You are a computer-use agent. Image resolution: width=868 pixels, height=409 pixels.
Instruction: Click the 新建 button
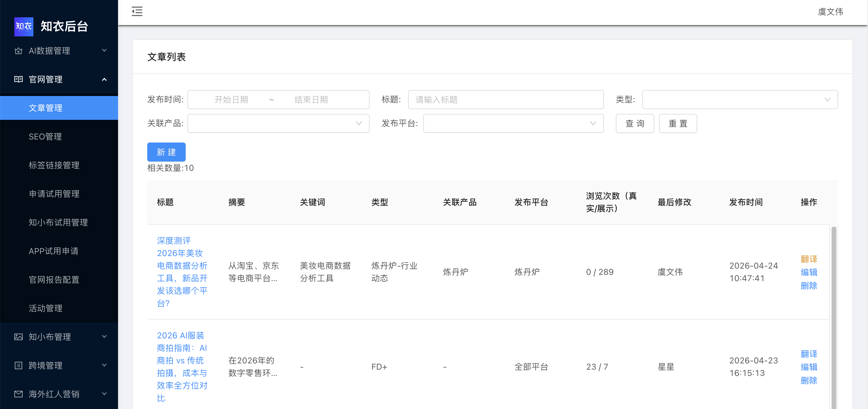[166, 152]
